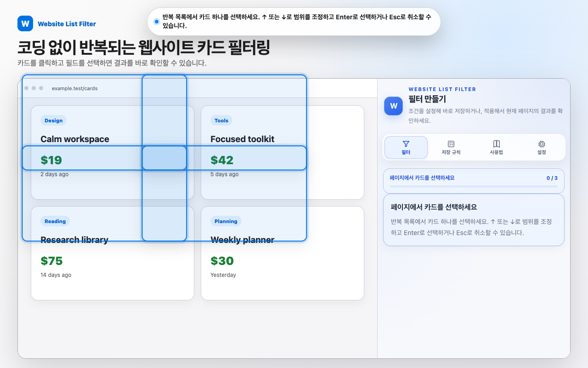Click the 0 / 3 progress counter
Viewport: 588px width, 368px height.
552,178
